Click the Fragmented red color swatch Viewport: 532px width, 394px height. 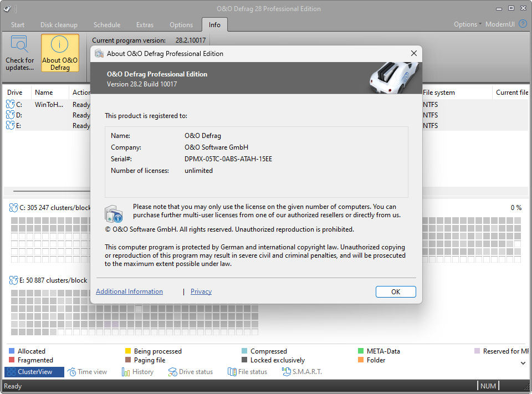(12, 360)
